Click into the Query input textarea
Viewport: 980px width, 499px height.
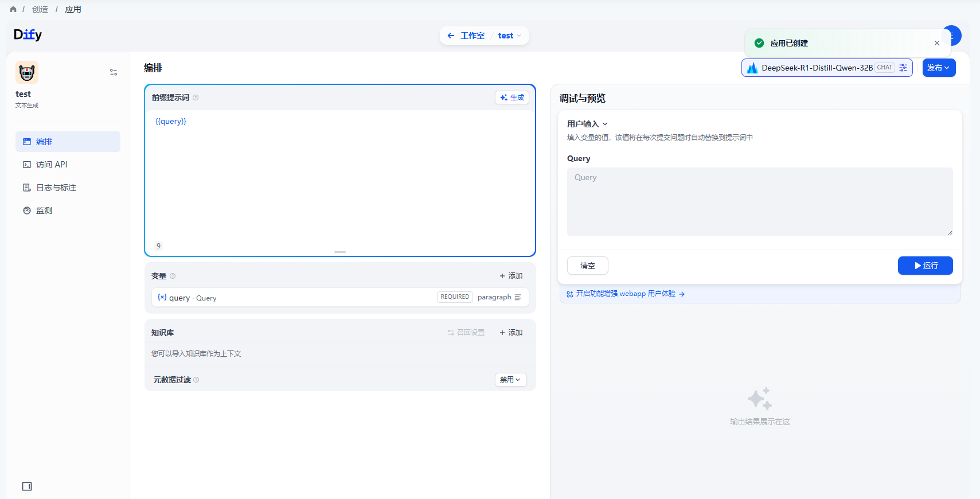[x=759, y=202]
